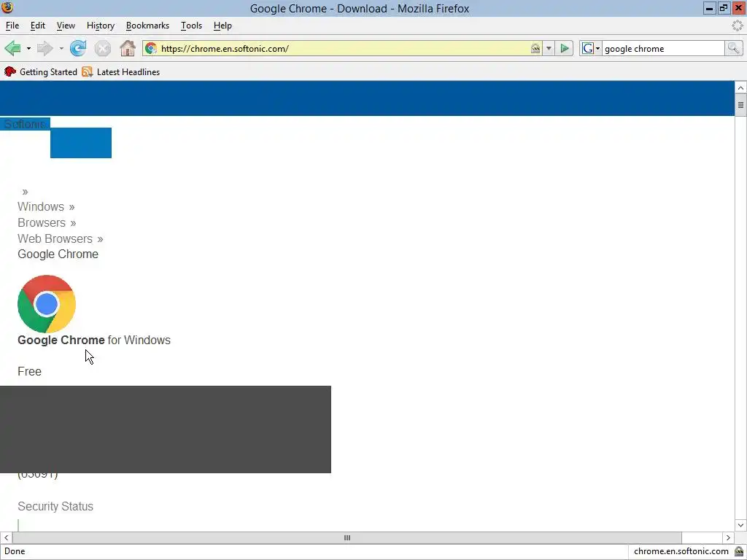Minimize the Firefox window

point(709,8)
